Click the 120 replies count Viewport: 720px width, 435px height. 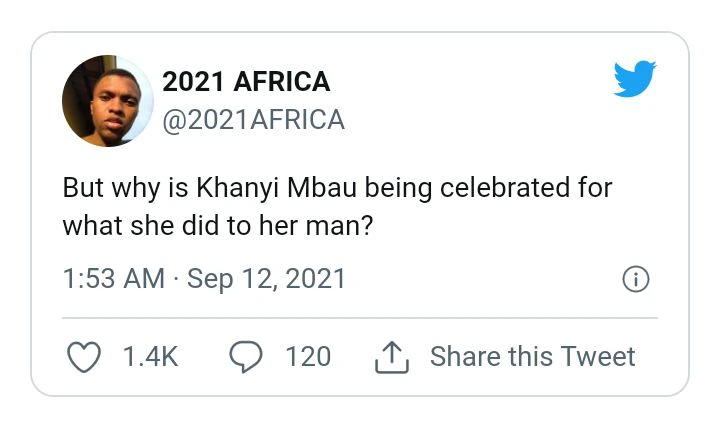(x=308, y=357)
